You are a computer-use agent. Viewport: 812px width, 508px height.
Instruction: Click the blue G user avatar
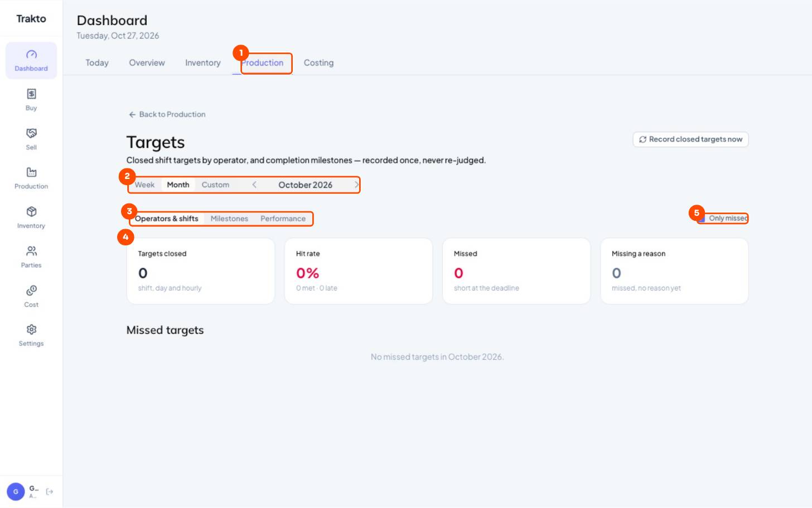coord(16,492)
